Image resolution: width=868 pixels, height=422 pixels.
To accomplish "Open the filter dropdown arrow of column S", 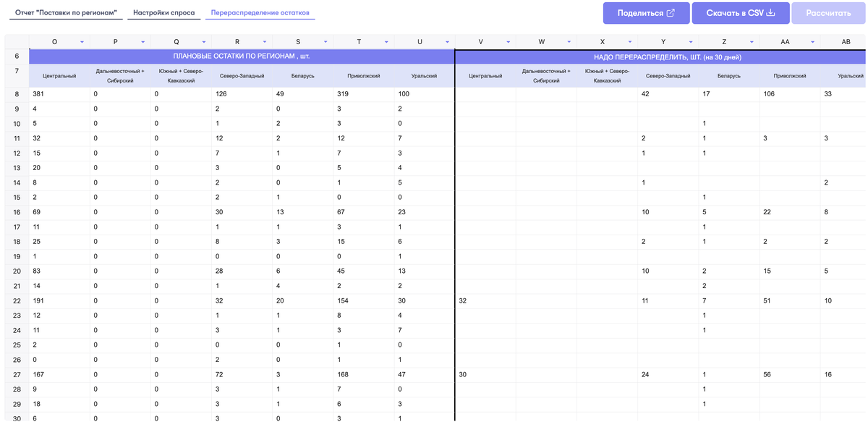I will tap(325, 43).
